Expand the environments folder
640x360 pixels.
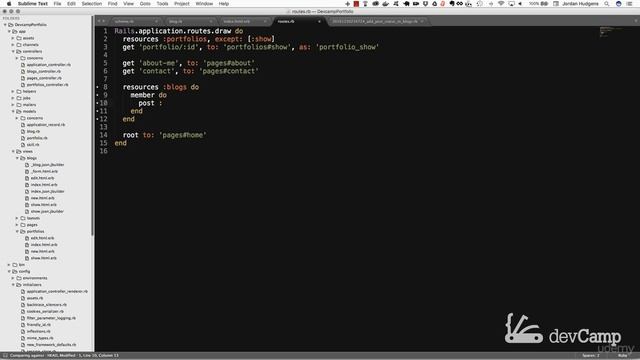tap(13, 278)
